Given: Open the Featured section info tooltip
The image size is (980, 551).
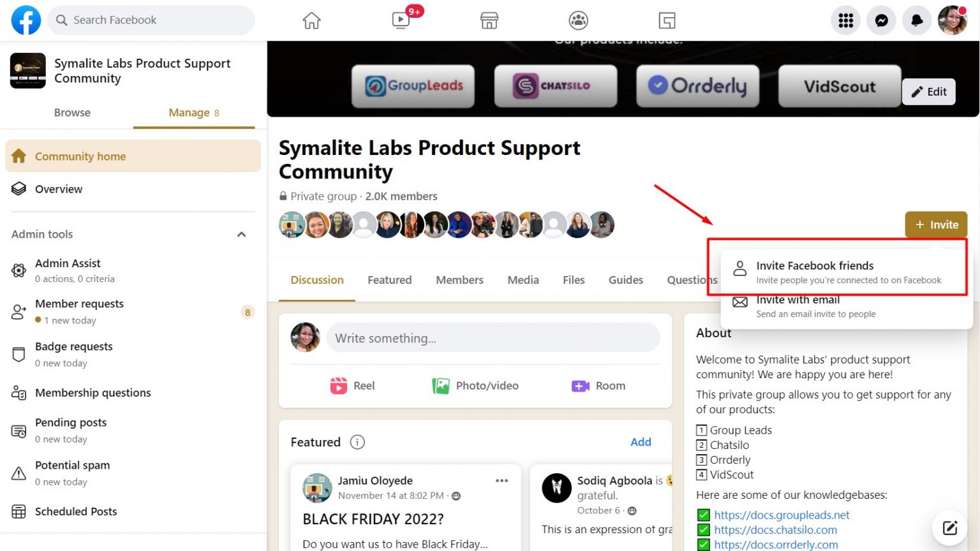Looking at the screenshot, I should click(357, 442).
